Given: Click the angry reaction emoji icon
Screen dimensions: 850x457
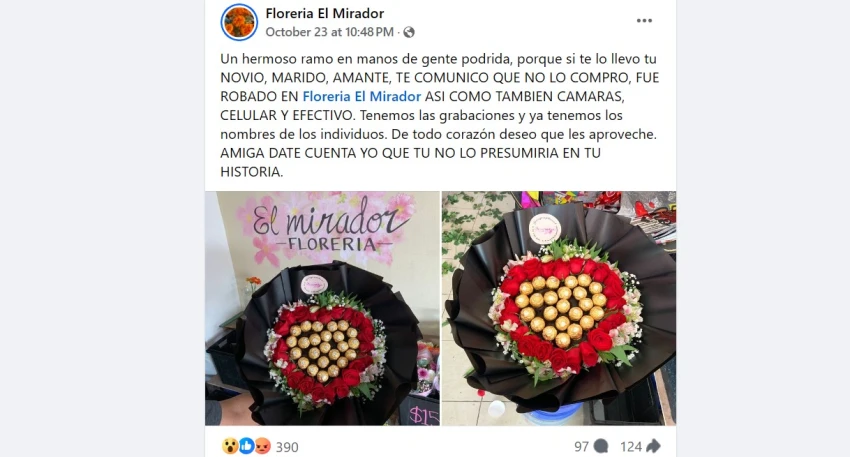Looking at the screenshot, I should pos(262,446).
